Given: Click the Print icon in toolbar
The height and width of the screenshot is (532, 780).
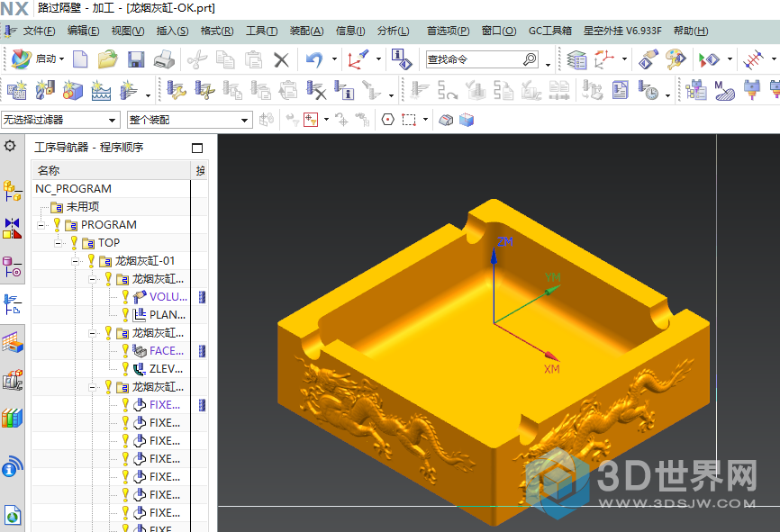Looking at the screenshot, I should click(163, 60).
